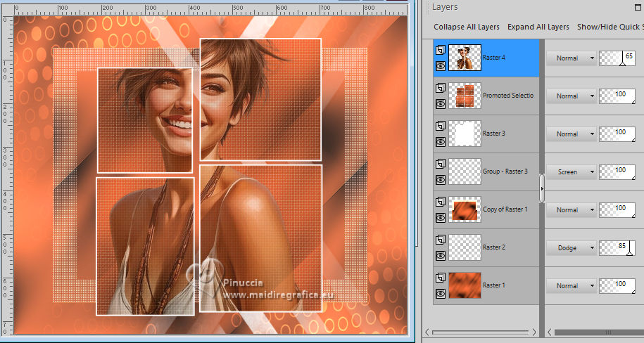Change Screen blend mode of Group - Raster 3
The image size is (644, 343).
coord(572,172)
